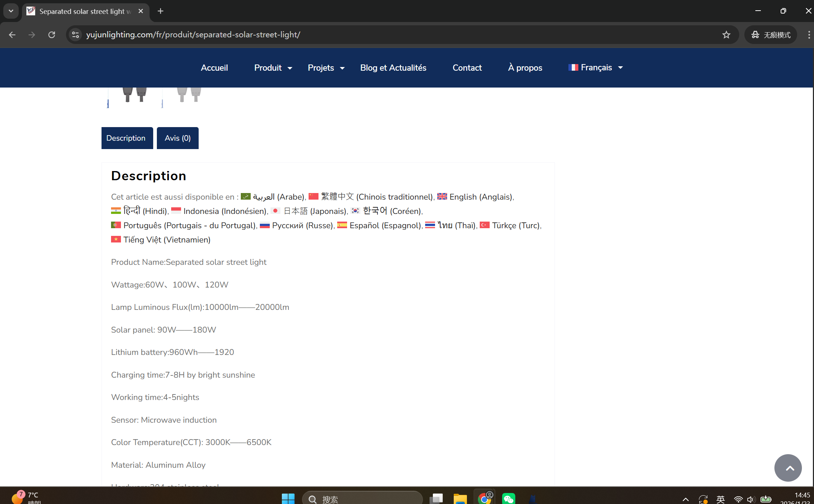Expand the Projets dropdown menu
814x504 pixels.
tap(326, 68)
